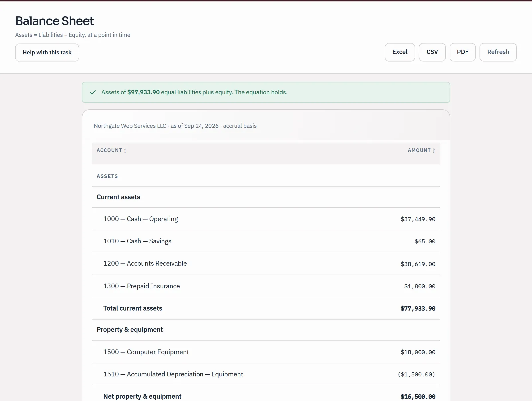Click the $16,500.00 net total
The height and width of the screenshot is (401, 532).
point(418,397)
